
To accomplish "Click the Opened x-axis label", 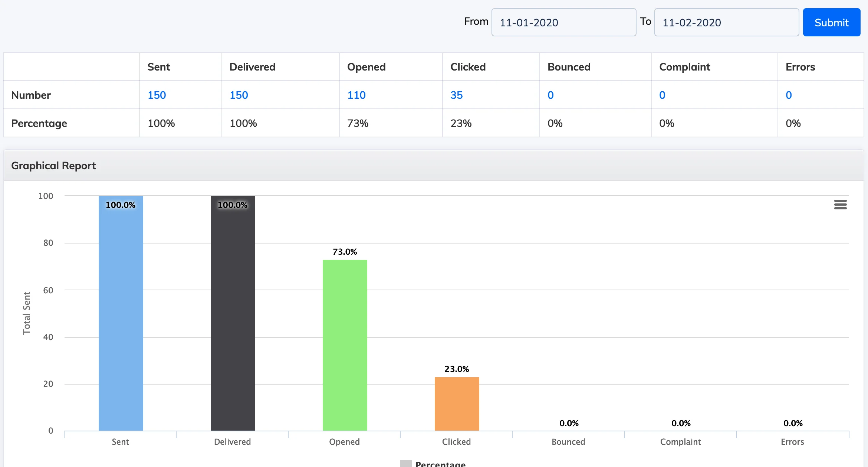I will point(344,442).
